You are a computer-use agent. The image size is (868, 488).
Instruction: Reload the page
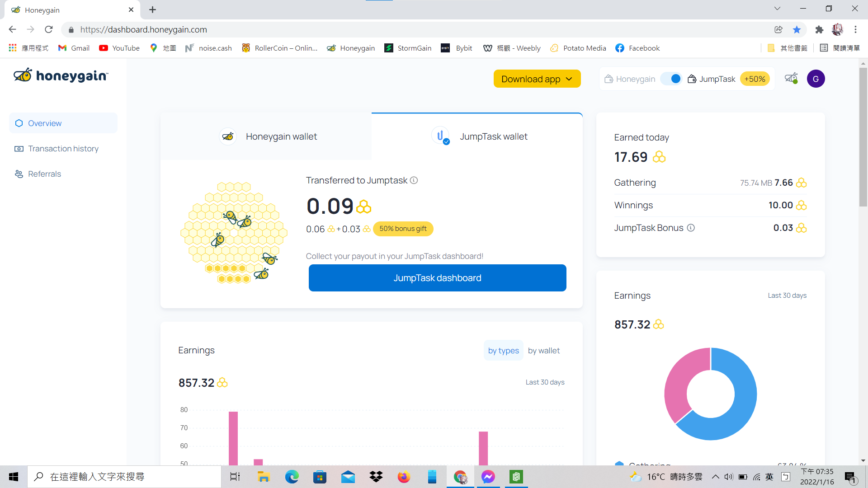tap(49, 29)
